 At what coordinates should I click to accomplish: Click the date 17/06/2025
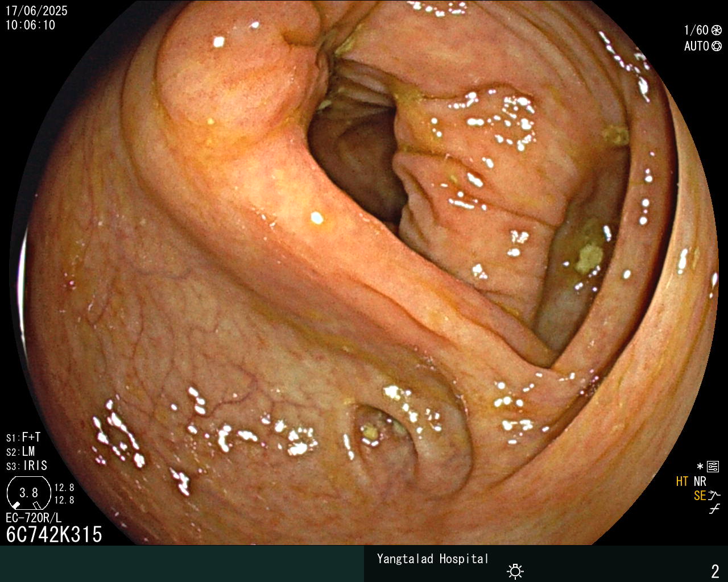pyautogui.click(x=36, y=11)
